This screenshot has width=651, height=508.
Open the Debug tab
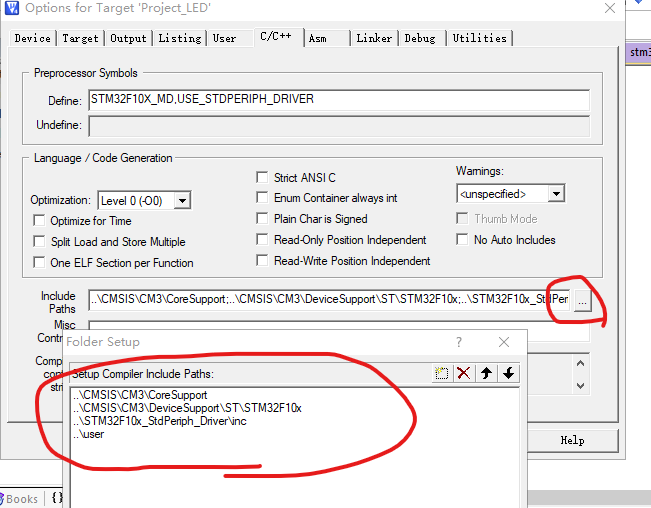(x=420, y=38)
